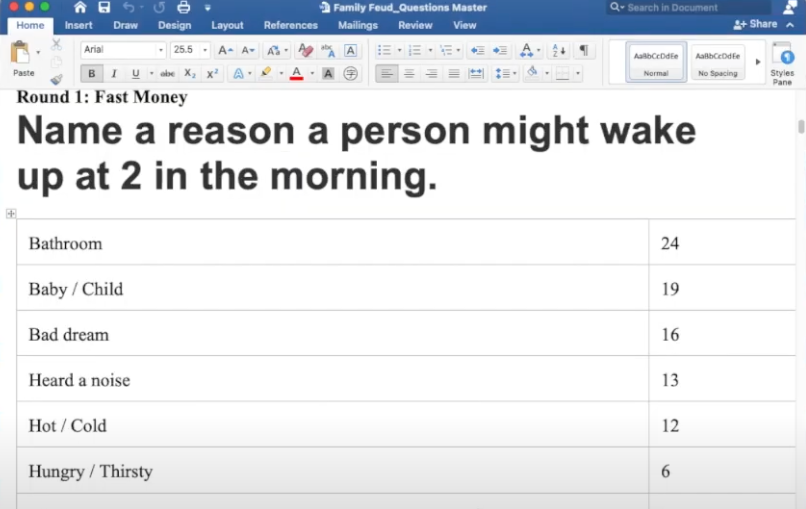Sort text with the A-Z icon
This screenshot has width=806, height=509.
(x=559, y=50)
